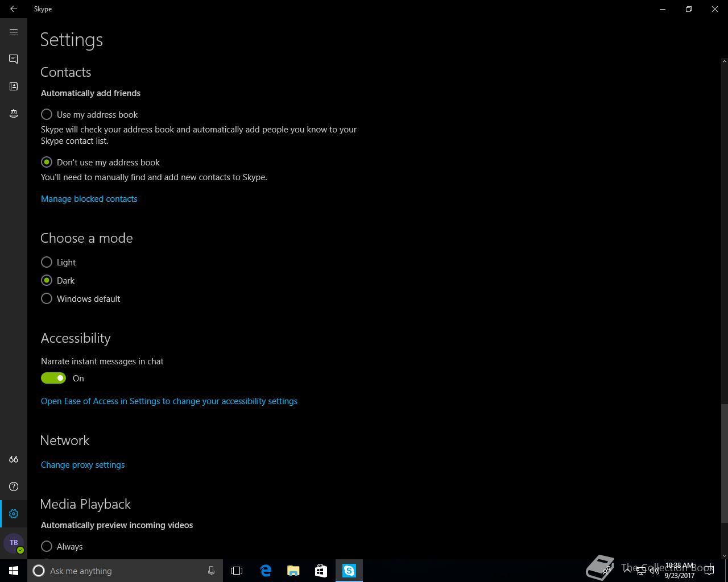
Task: Open the recent chats sidebar icon
Action: [x=14, y=59]
